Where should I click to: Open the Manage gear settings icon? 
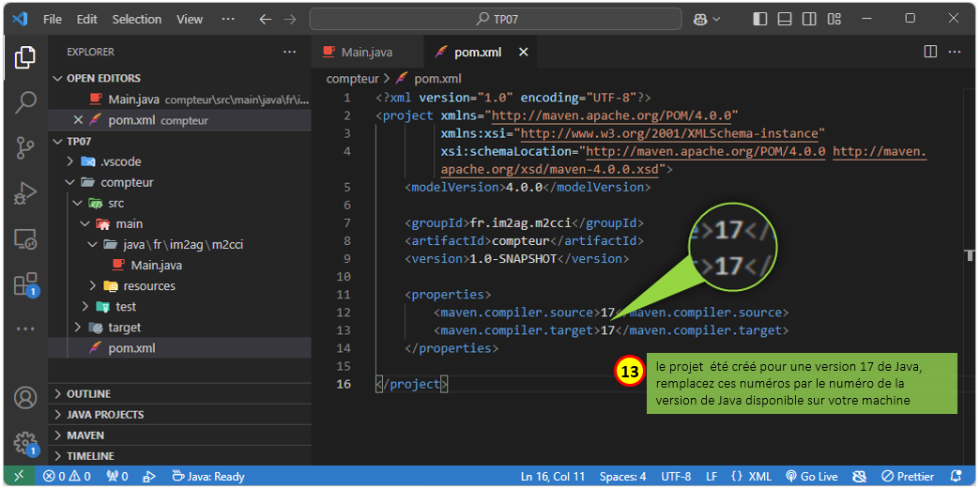(x=25, y=443)
